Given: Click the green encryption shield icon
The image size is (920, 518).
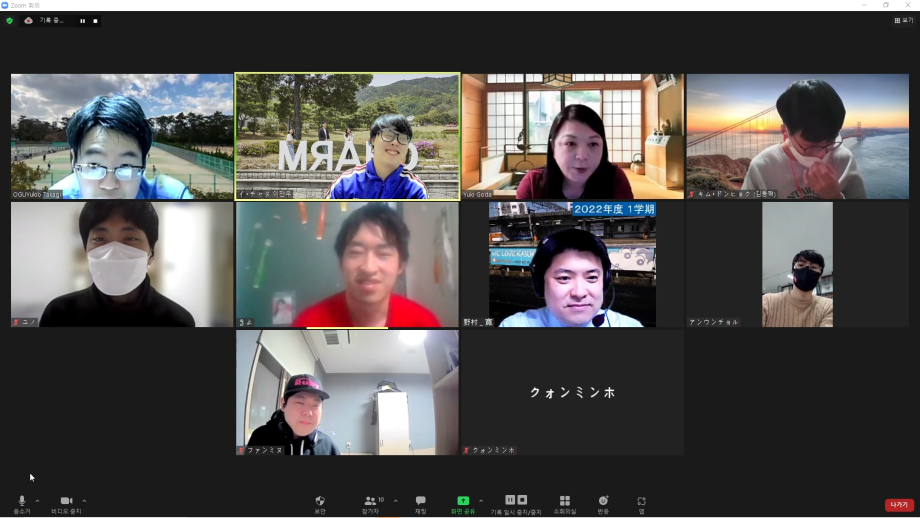Looking at the screenshot, I should coord(10,20).
